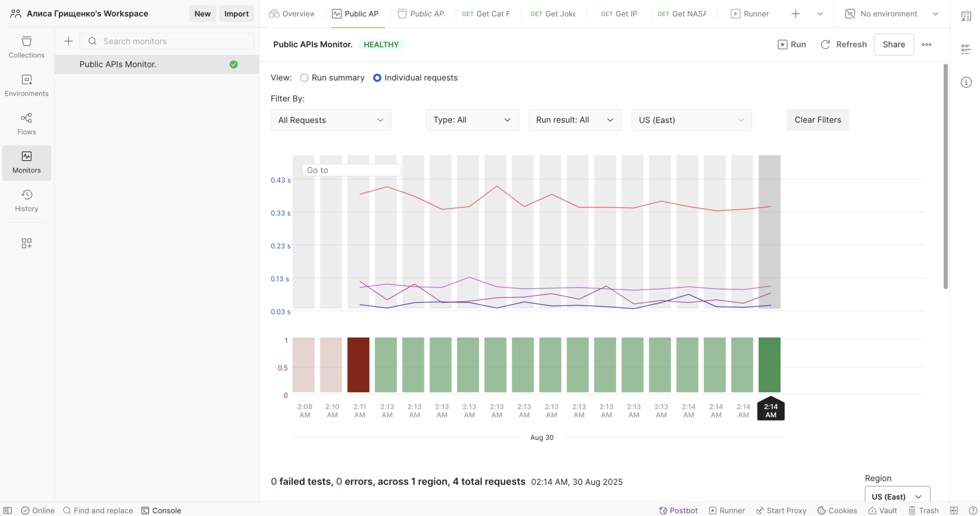Image resolution: width=980 pixels, height=516 pixels.
Task: Expand the Region US (East) selector
Action: click(897, 496)
